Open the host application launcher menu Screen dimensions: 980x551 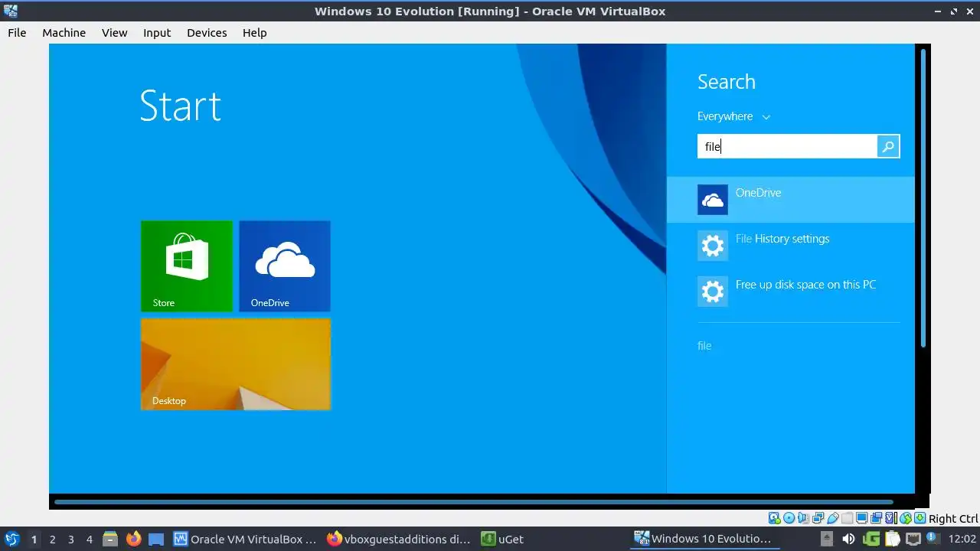click(11, 539)
